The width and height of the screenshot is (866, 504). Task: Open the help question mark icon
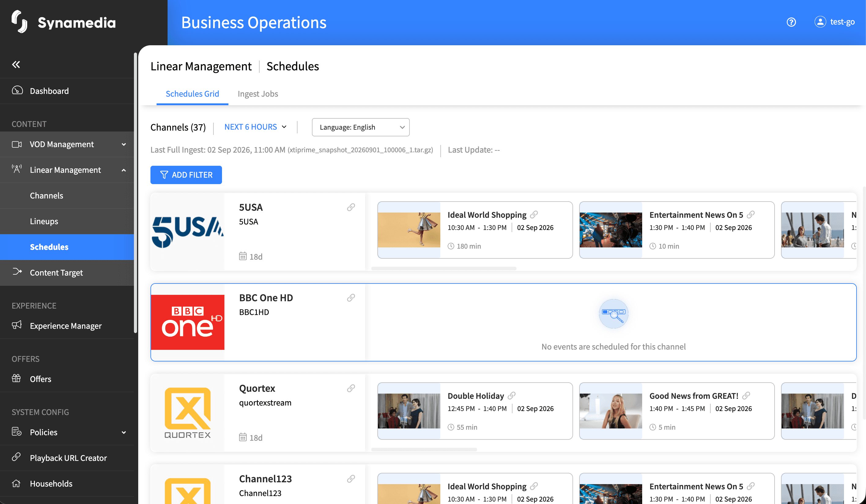[791, 22]
